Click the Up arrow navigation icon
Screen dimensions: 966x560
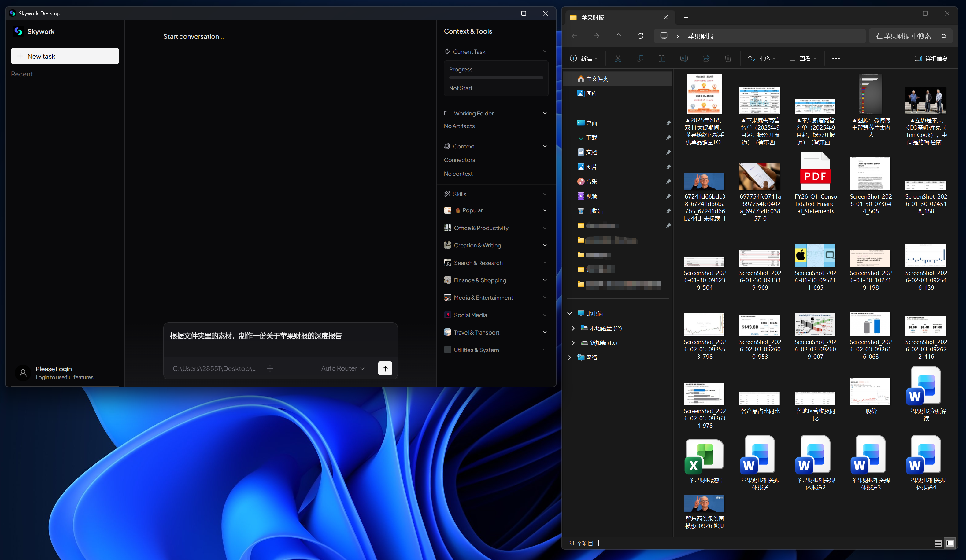point(618,36)
